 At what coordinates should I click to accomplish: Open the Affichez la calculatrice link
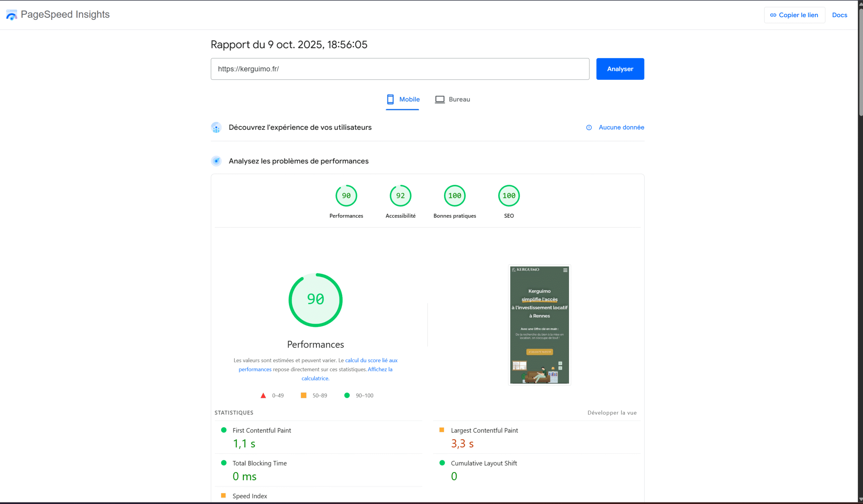point(380,370)
